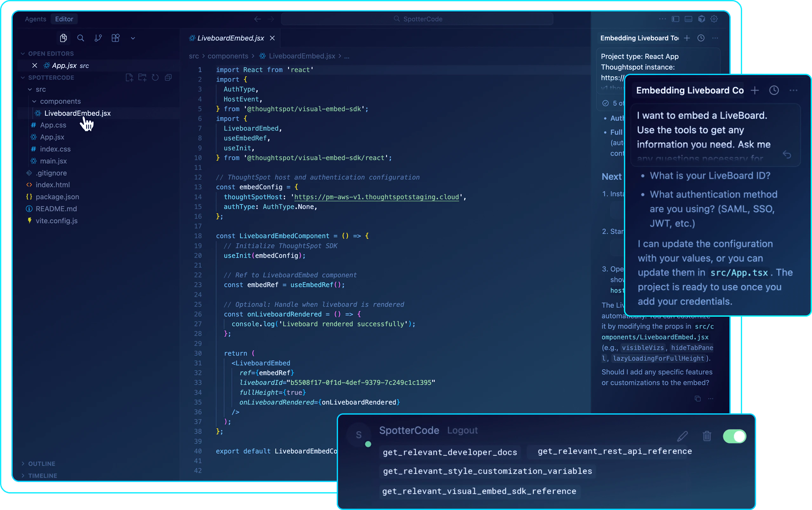Open the Source Control branch icon
Screen dimensions: 812x510
[98, 38]
